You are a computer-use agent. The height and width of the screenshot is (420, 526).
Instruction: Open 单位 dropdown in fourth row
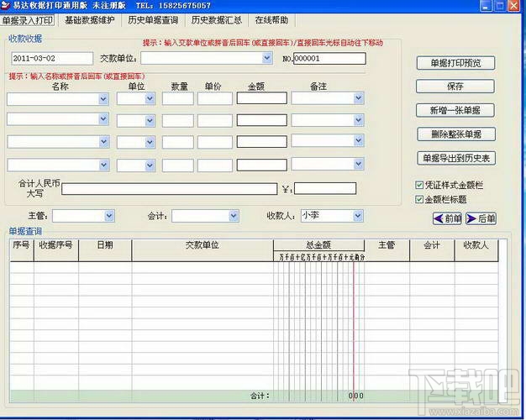(x=150, y=165)
